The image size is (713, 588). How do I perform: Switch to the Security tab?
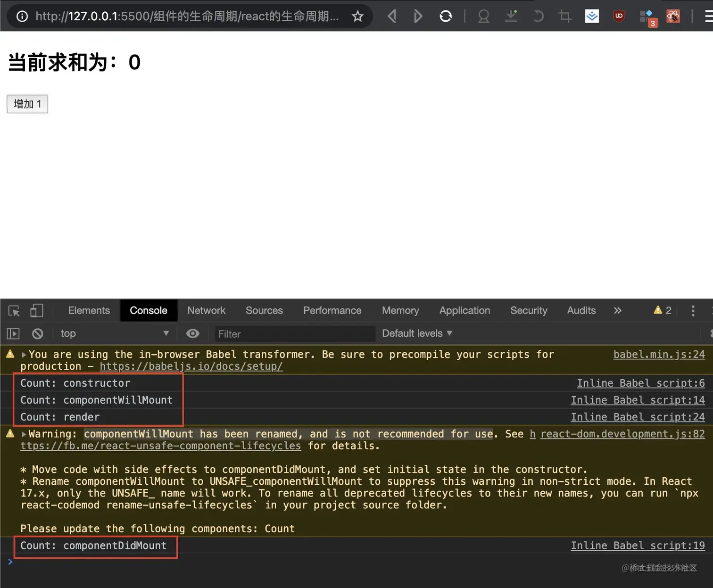click(529, 310)
